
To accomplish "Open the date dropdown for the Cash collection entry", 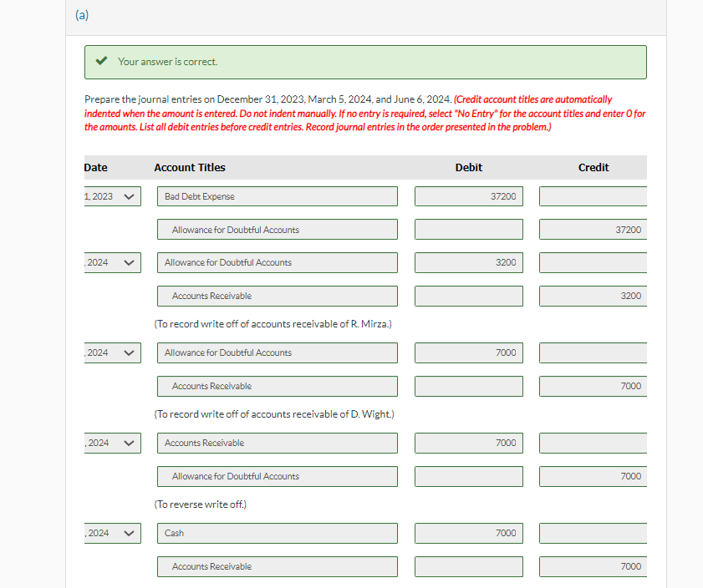I will point(111,533).
